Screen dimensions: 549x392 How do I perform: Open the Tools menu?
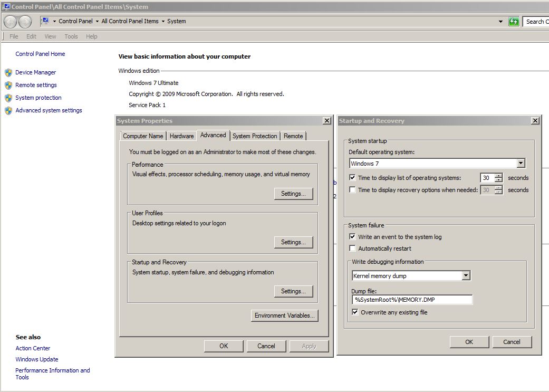(71, 36)
